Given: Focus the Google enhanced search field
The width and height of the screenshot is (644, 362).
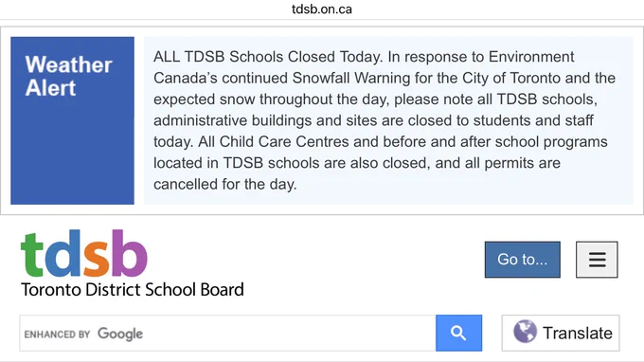Looking at the screenshot, I should point(227,334).
